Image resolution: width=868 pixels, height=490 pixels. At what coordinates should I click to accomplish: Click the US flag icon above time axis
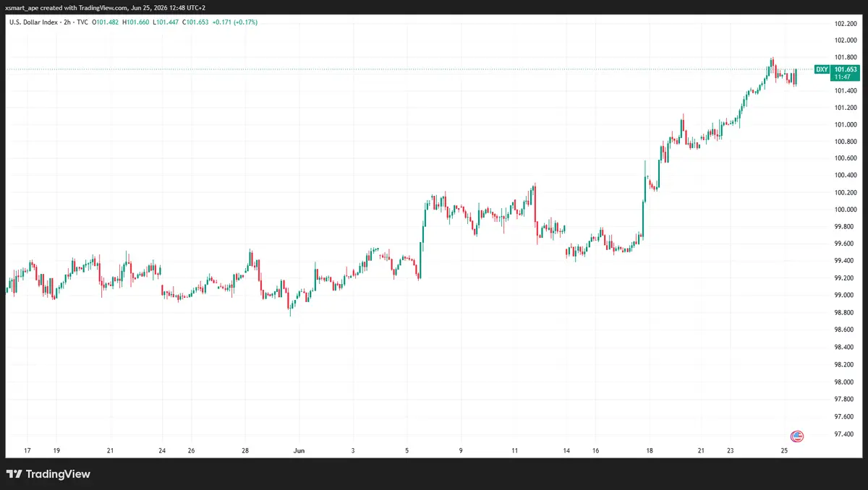pyautogui.click(x=796, y=436)
